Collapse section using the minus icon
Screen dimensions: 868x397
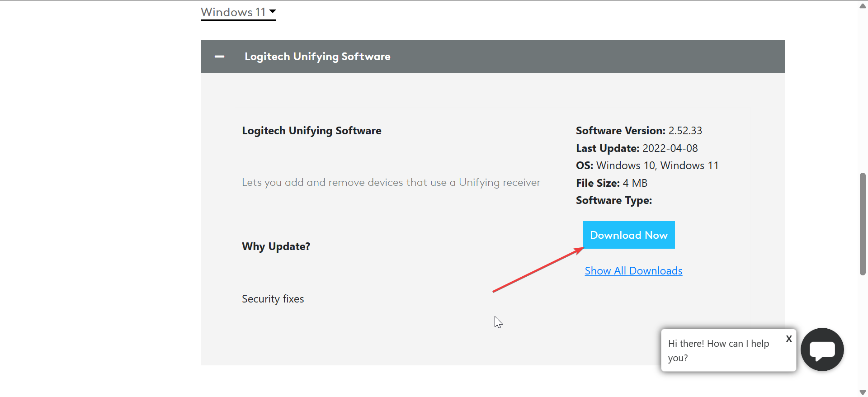[x=220, y=57]
